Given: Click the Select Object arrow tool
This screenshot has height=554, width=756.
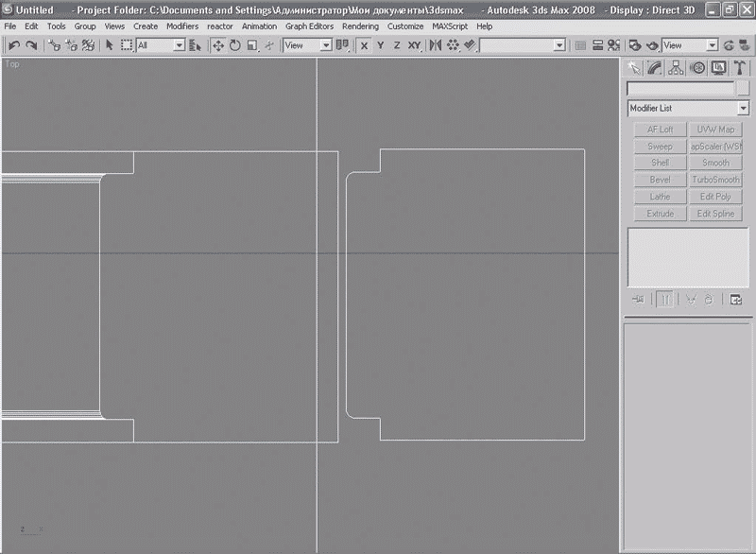Looking at the screenshot, I should pyautogui.click(x=110, y=45).
